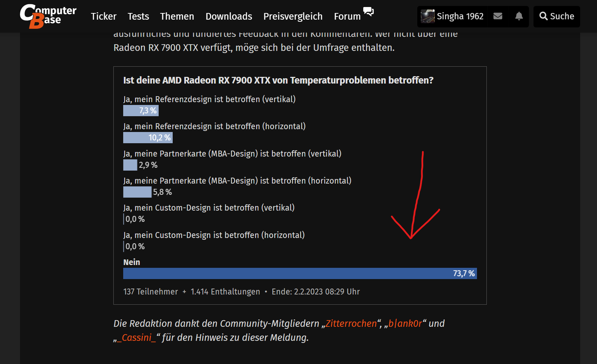597x364 pixels.
Task: Click the Singha 1962 avatar thumbnail
Action: [x=428, y=16]
